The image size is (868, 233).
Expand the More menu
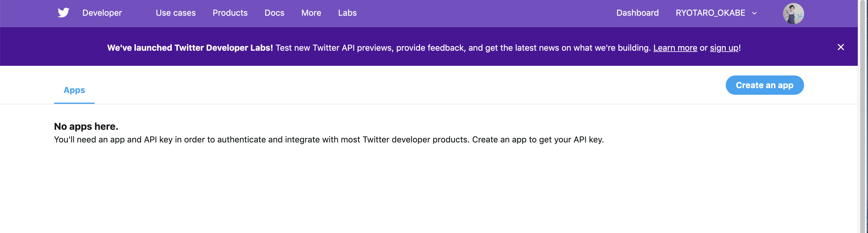tap(311, 13)
